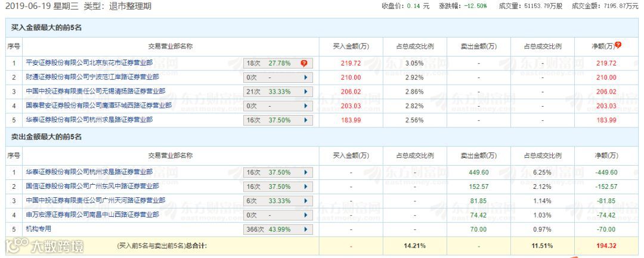644x258 pixels.
Task: Click the 74.42 sell amount cell
Action: pyautogui.click(x=479, y=215)
